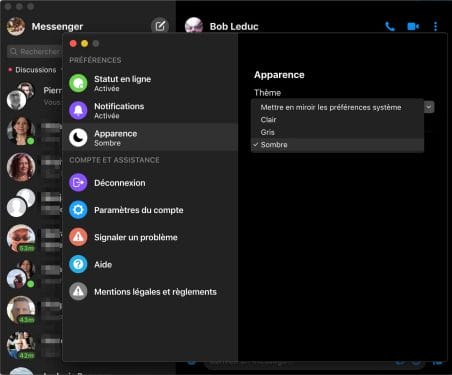Choose Déconnexion to log out

(x=150, y=183)
